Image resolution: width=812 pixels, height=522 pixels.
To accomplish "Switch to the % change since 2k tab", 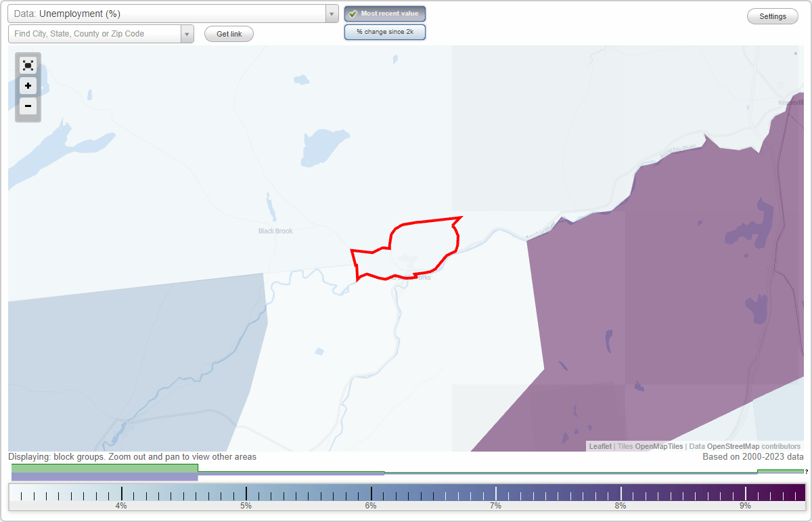I will tap(384, 31).
